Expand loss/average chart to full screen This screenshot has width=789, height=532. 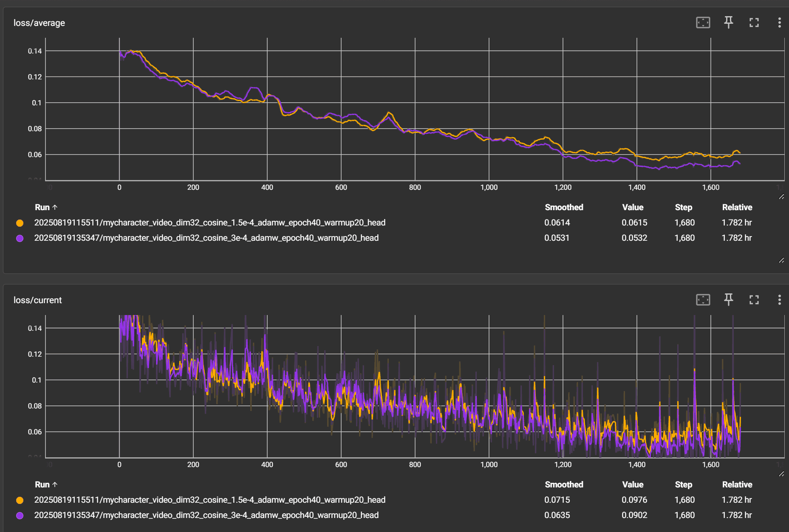[754, 23]
